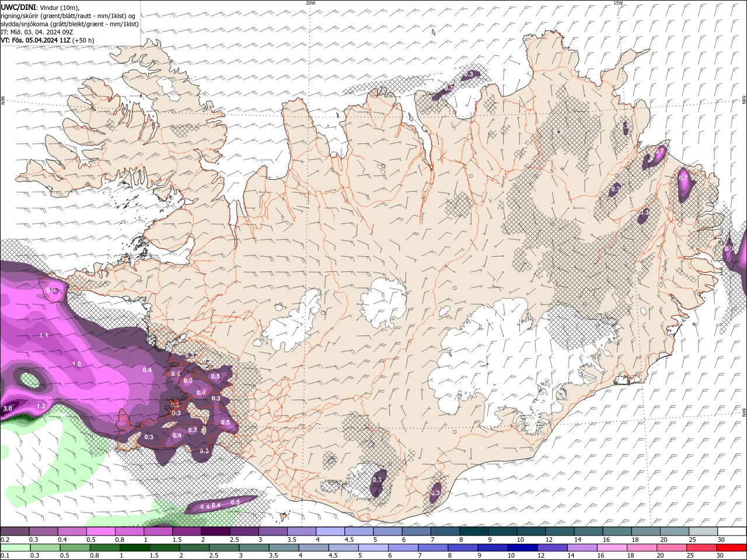Pick lower legend swatch starting at 6

403,548
